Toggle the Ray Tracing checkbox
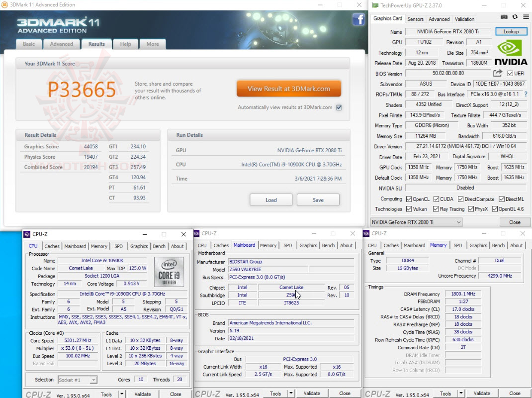The width and height of the screenshot is (532, 398). click(436, 209)
